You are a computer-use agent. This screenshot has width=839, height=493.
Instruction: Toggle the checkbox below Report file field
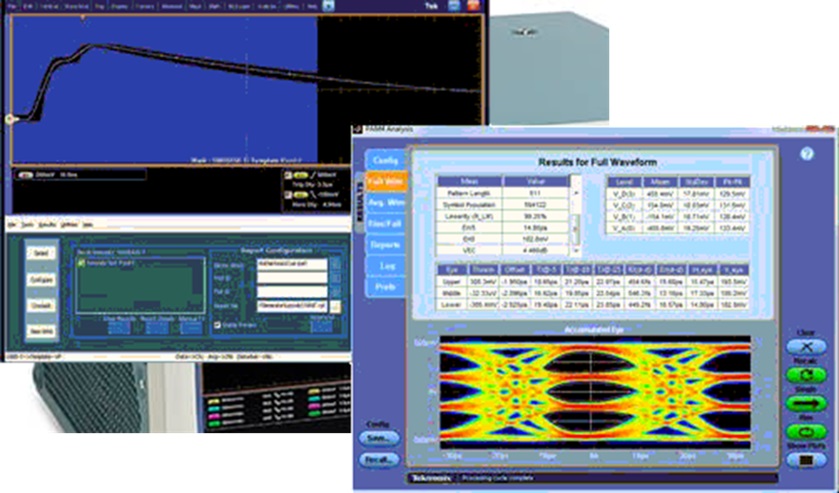(216, 324)
